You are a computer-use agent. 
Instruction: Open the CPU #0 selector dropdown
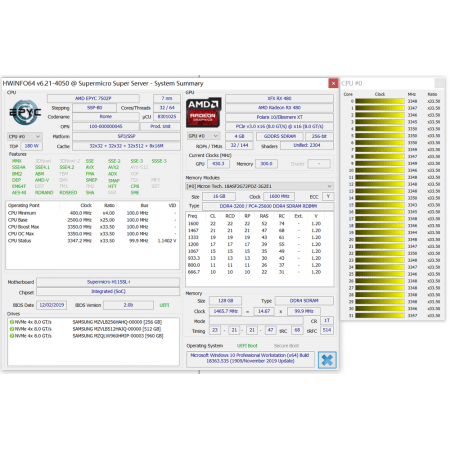pos(25,136)
